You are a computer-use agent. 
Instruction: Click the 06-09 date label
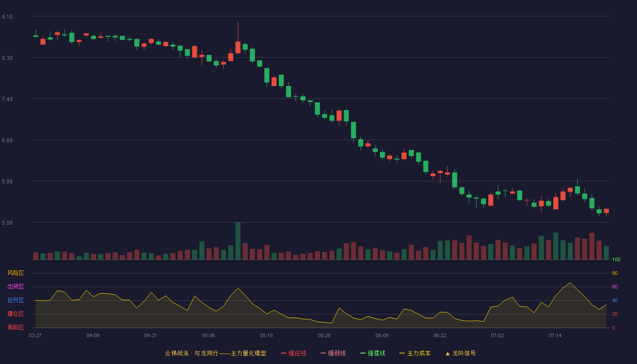click(x=382, y=335)
